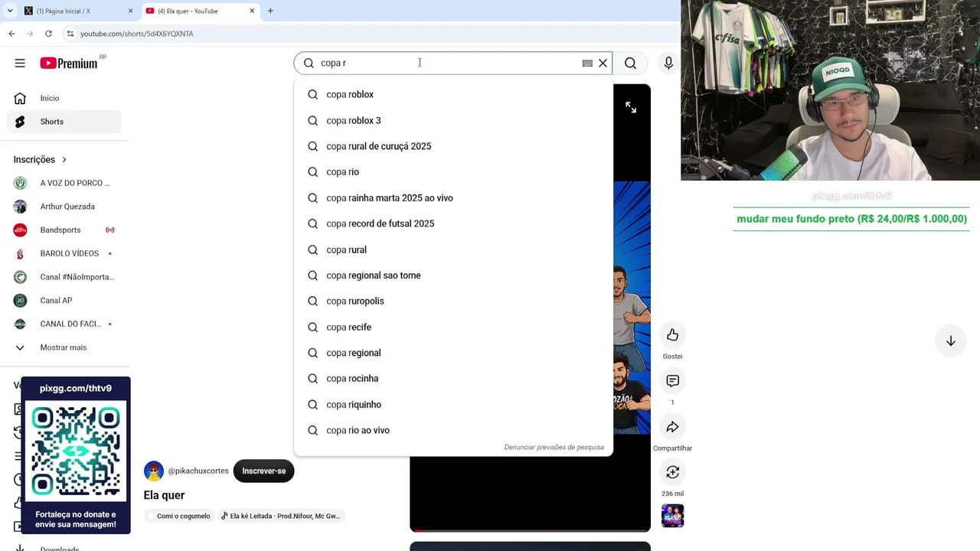Select suggestion "copa record de futsal 2025"
980x551 pixels.
[x=453, y=223]
